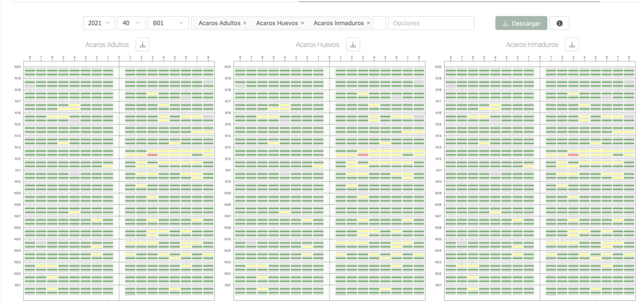644x306 pixels.
Task: Remove the Acaros Inmaduros tag
Action: point(368,23)
